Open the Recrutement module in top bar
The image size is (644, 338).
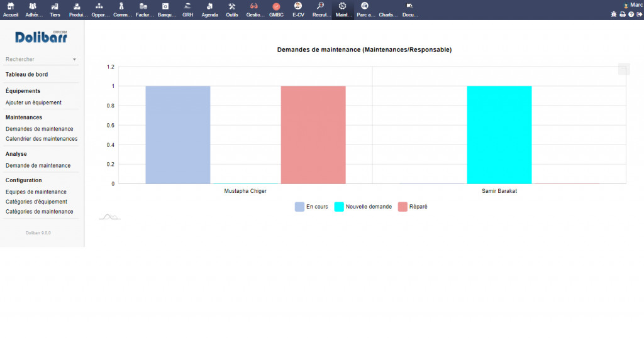pos(321,10)
